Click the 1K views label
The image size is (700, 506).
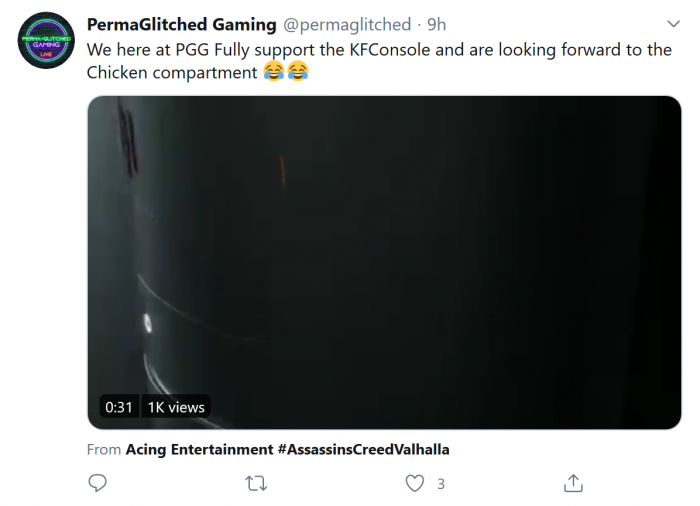[176, 407]
